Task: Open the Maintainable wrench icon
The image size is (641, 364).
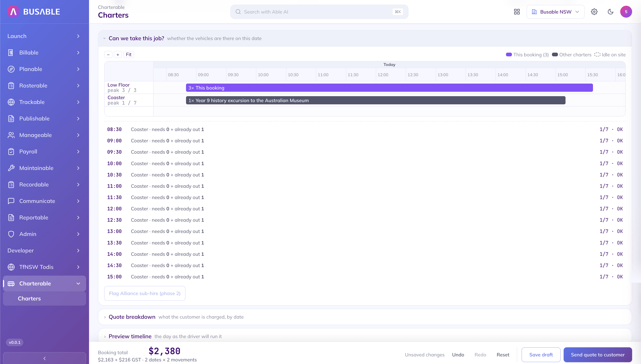Action: 11,168
